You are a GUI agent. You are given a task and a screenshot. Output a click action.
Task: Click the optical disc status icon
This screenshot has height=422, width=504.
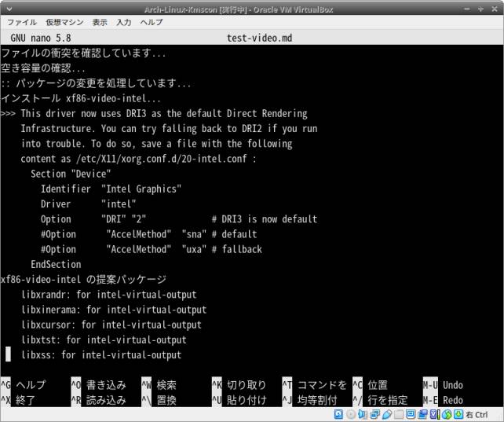(x=351, y=414)
